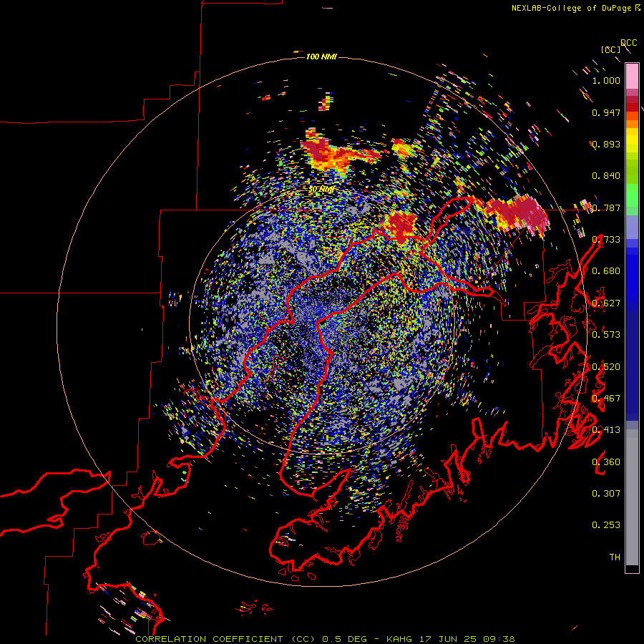This screenshot has height=644, width=644.
Task: Click the TH threshold label
Action: pos(615,557)
